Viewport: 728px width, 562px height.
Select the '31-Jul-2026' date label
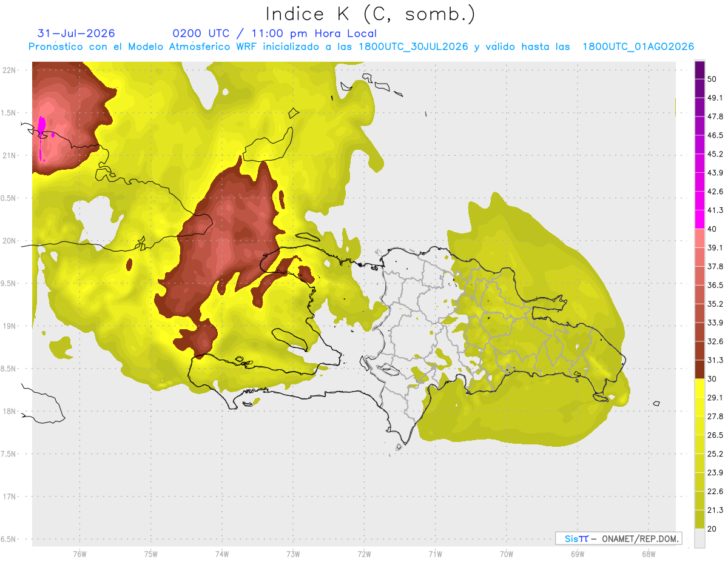[x=76, y=33]
